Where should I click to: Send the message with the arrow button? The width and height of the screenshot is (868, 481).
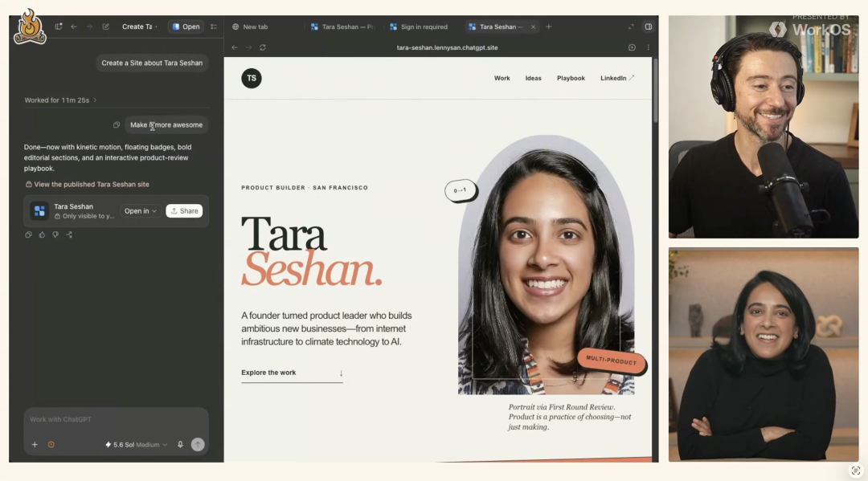pyautogui.click(x=198, y=445)
